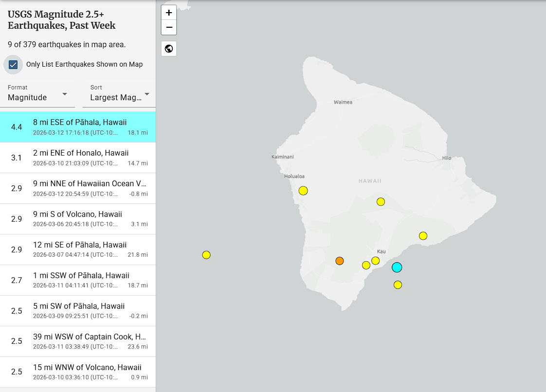This screenshot has height=392, width=546.
Task: Click the zoom in plus button
Action: (x=169, y=13)
